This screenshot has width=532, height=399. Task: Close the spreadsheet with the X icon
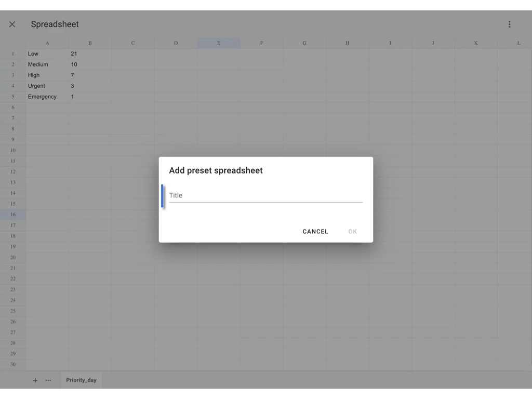(12, 24)
